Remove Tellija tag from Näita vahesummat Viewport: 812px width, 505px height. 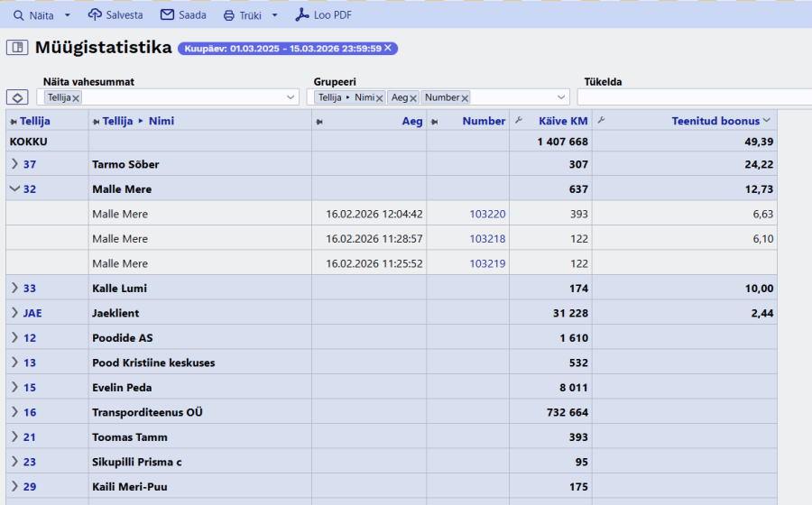[x=76, y=97]
